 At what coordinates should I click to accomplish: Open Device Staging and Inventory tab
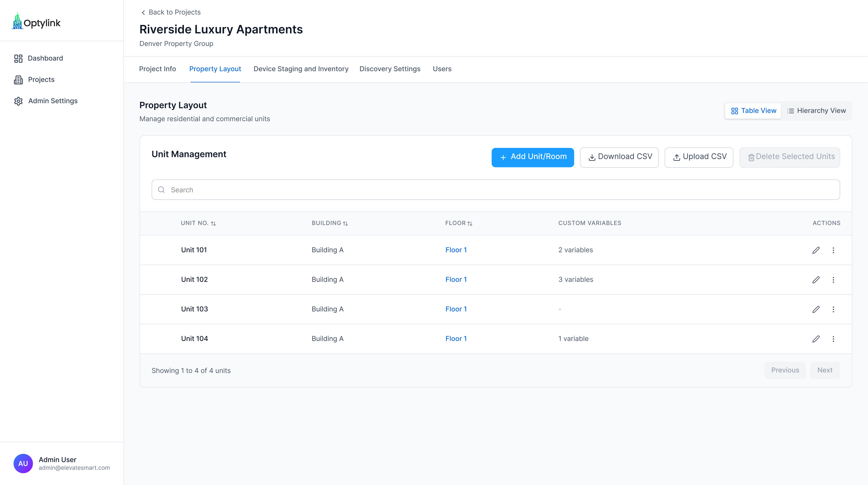[301, 69]
